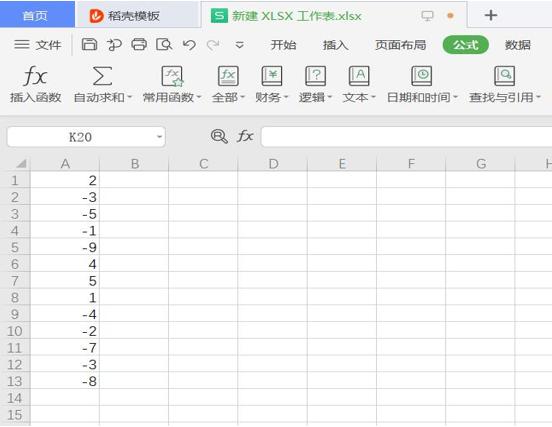
Task: Click the formula bar input field
Action: [x=406, y=137]
